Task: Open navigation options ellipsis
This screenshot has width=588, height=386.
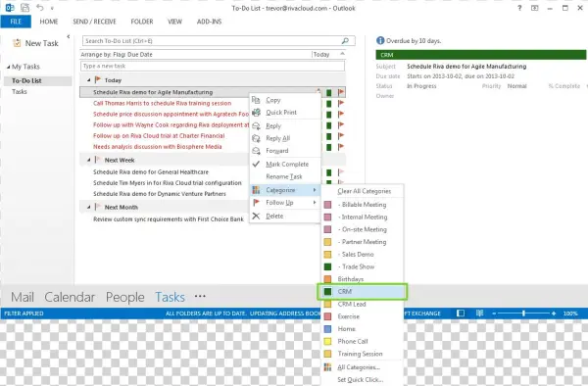Action: pos(200,296)
